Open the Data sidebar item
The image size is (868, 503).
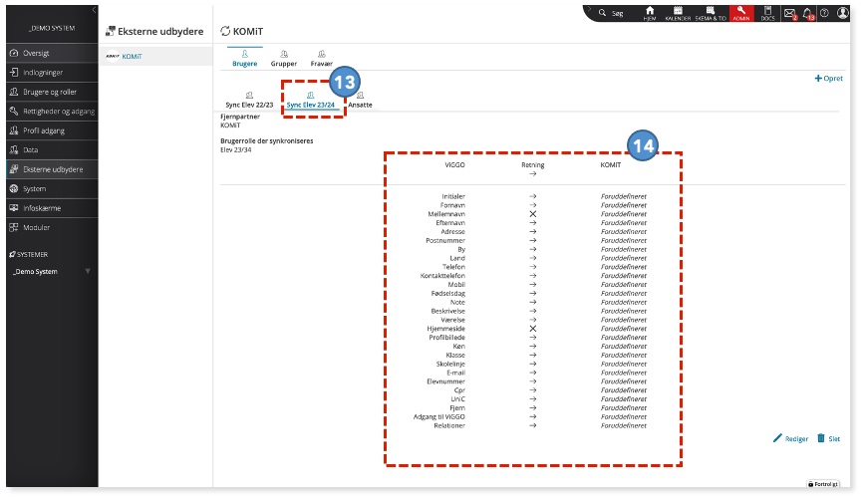click(x=52, y=150)
